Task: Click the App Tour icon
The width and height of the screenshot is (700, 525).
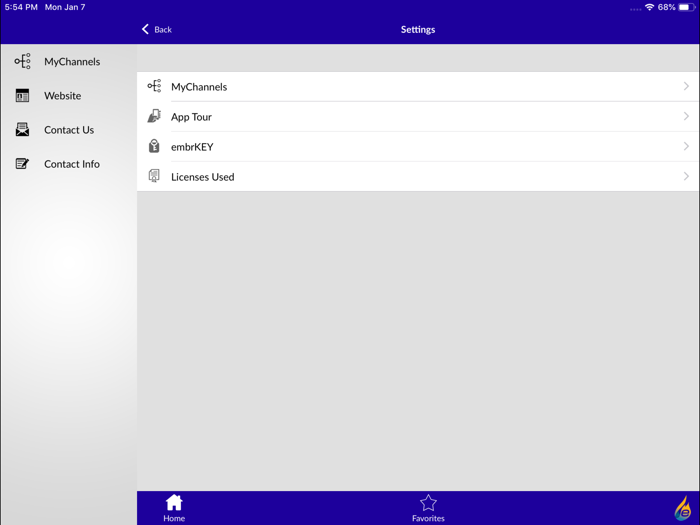Action: coord(154,116)
